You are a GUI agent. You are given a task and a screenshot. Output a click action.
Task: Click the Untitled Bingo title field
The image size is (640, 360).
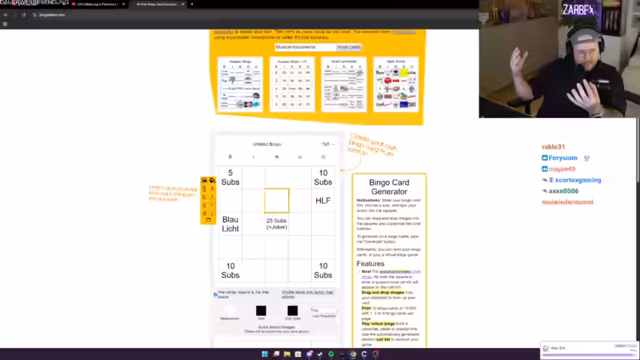267,144
